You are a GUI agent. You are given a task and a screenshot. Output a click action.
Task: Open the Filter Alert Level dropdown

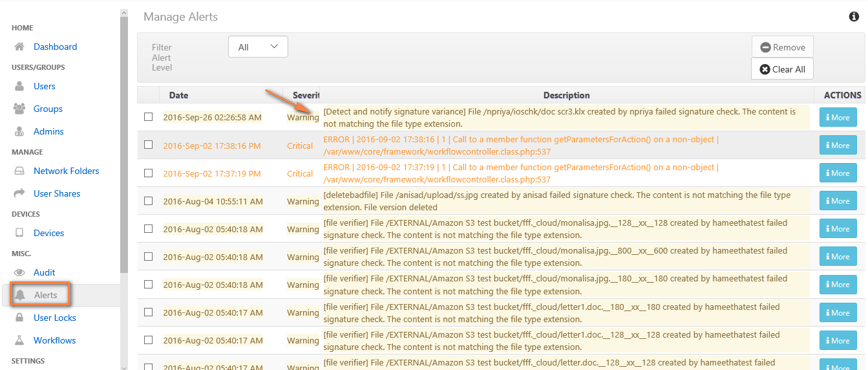point(257,47)
